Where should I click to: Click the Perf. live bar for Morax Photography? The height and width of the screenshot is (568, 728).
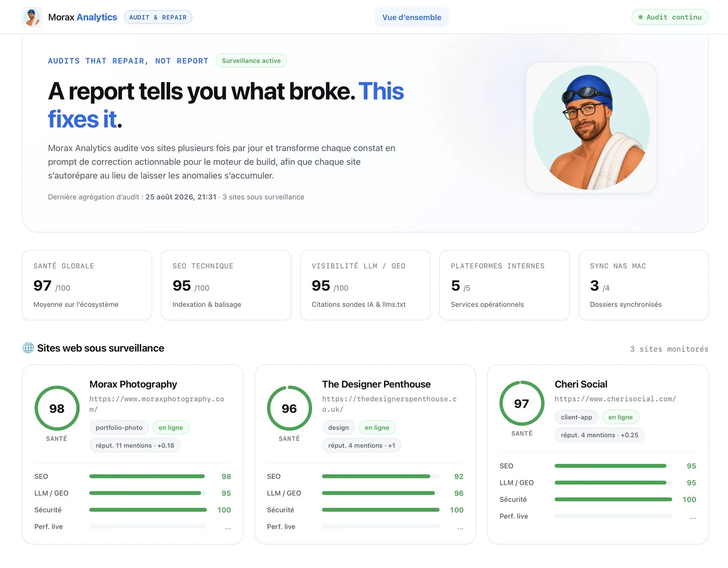click(148, 527)
